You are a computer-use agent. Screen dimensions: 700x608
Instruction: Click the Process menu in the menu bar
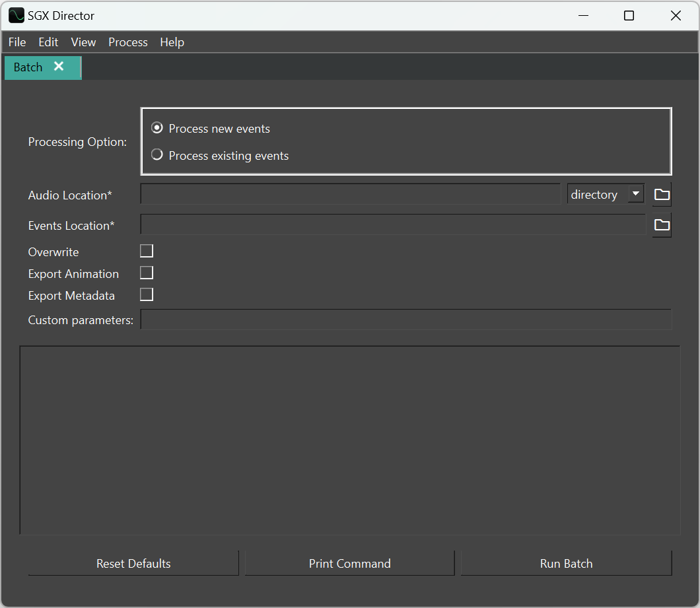(x=128, y=42)
